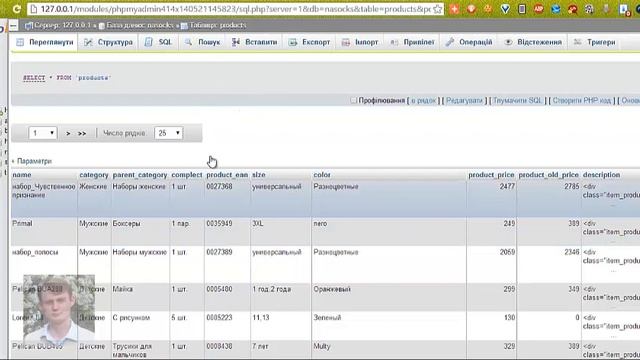
Task: Click the size cell '1 год,2 года'
Action: [x=271, y=289]
